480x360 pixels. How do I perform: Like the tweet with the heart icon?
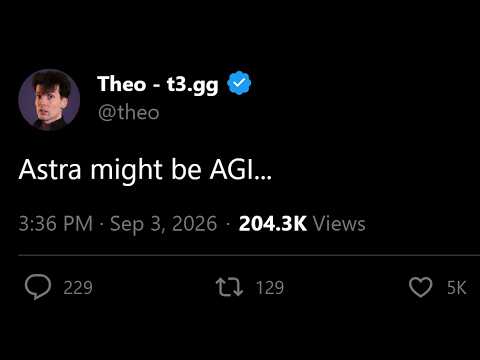click(420, 287)
